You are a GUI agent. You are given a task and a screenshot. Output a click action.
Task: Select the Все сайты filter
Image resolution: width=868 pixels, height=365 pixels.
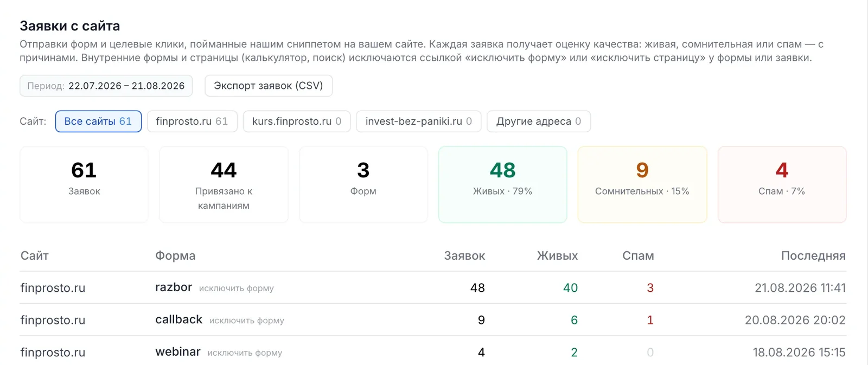(98, 121)
